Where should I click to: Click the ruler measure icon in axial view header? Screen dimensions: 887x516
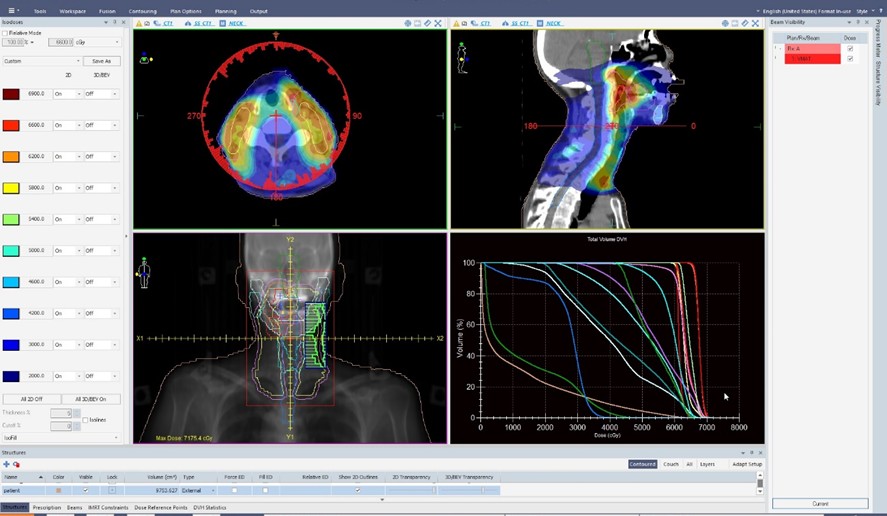(428, 23)
